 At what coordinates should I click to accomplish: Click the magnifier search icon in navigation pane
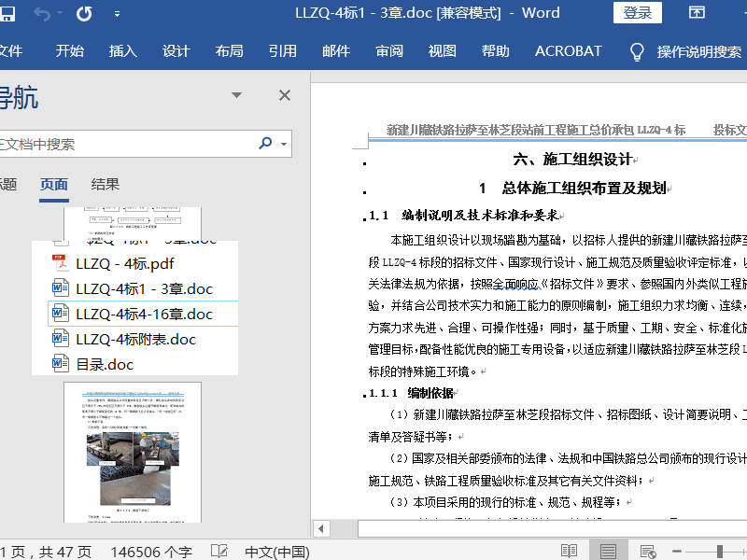tap(265, 144)
